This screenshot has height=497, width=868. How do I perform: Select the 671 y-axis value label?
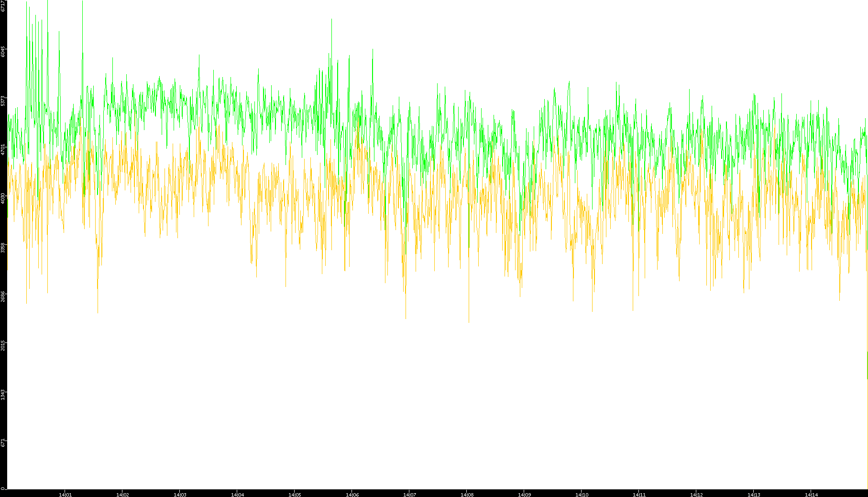[x=3, y=442]
